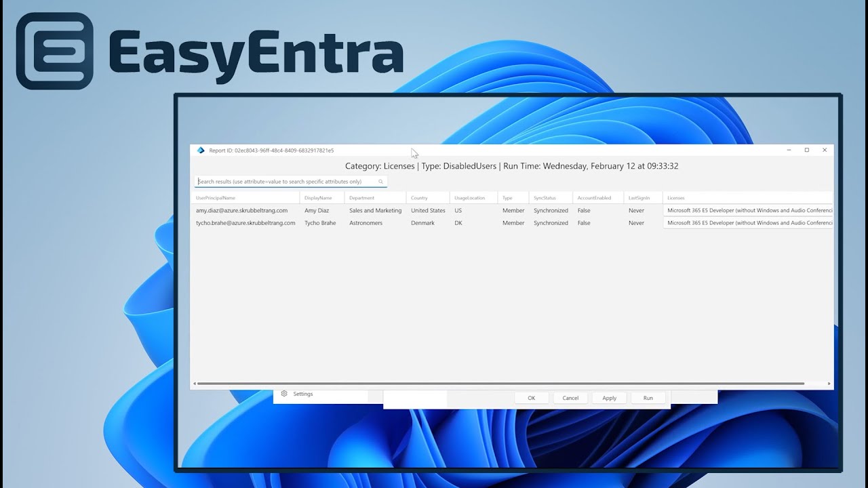Maximize the report window

point(806,150)
